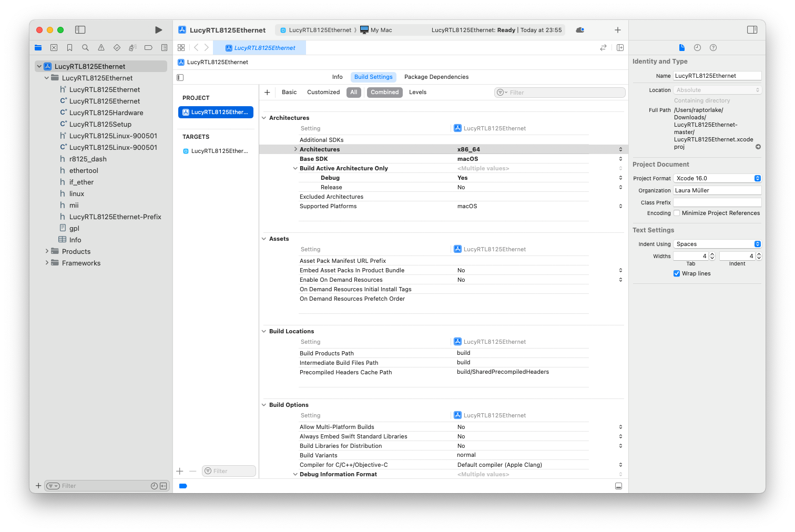Focus the build settings Filter field
Image resolution: width=795 pixels, height=532 pixels.
[x=560, y=93]
